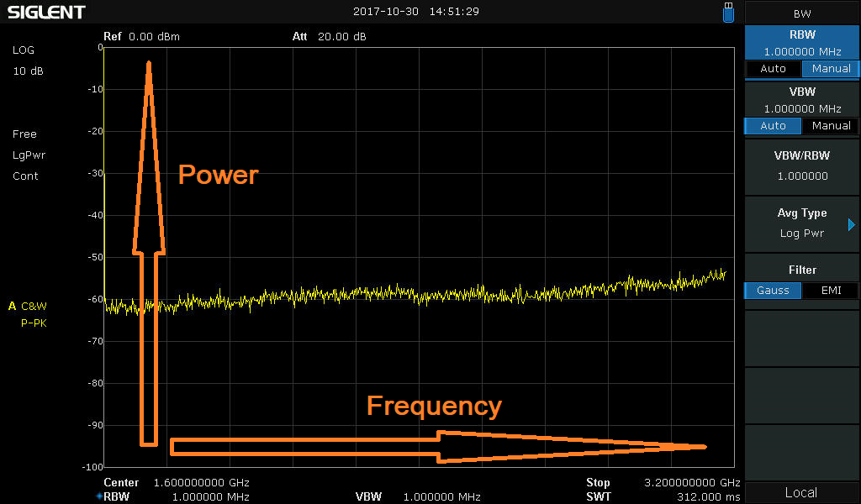Click the orange Frequency arrow annotation

point(437,447)
